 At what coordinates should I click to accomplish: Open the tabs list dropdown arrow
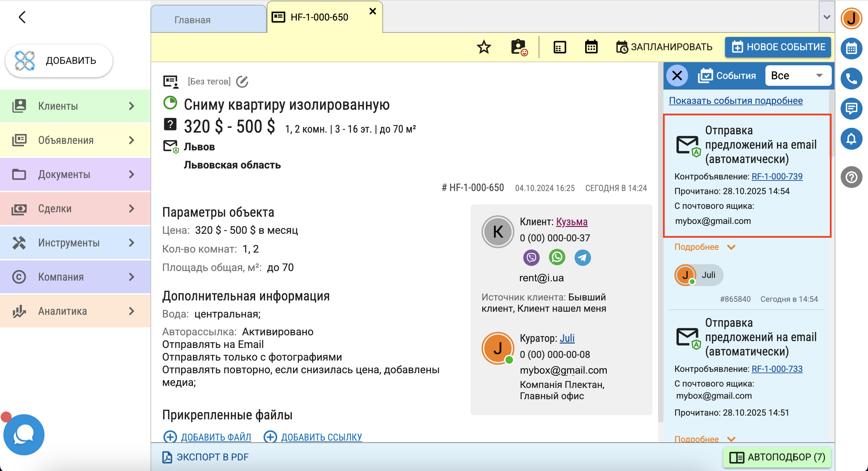[x=827, y=17]
